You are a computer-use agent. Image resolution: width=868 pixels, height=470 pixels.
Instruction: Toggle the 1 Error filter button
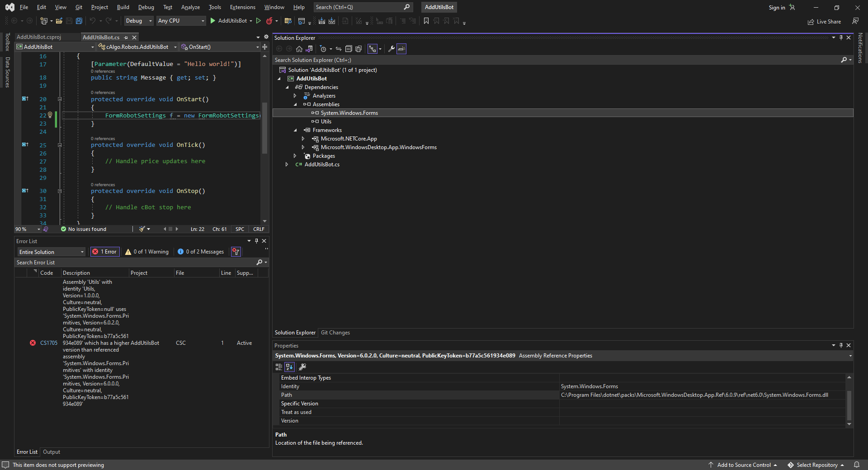[105, 252]
